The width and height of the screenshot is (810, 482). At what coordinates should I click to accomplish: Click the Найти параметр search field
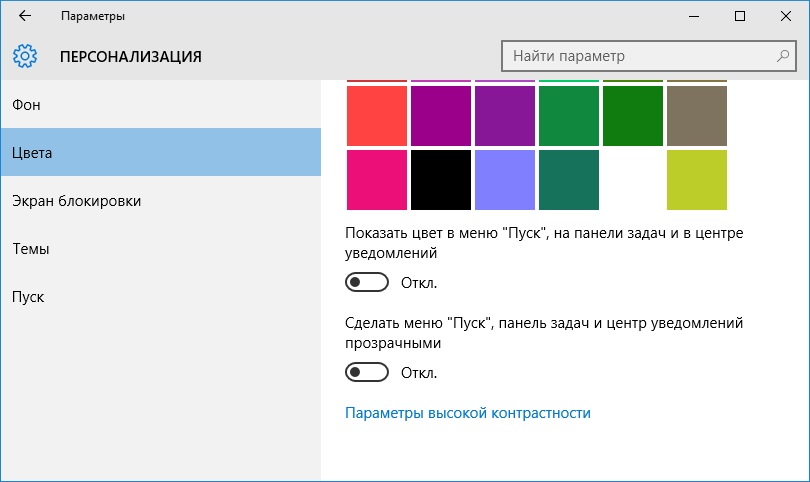click(648, 56)
